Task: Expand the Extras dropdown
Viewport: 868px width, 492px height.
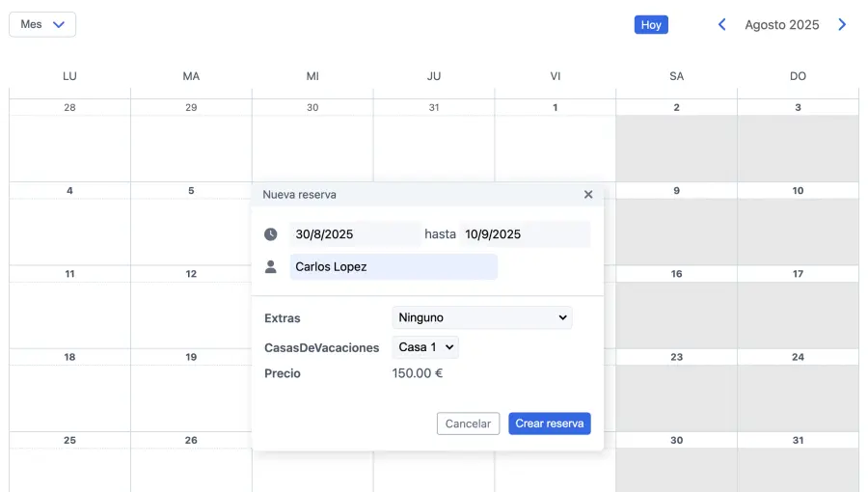Action: tap(481, 317)
